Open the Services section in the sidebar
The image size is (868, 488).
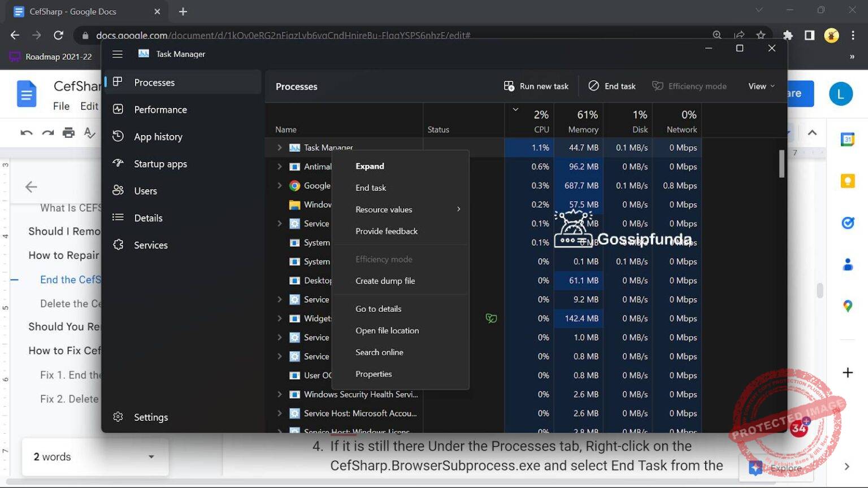point(150,245)
